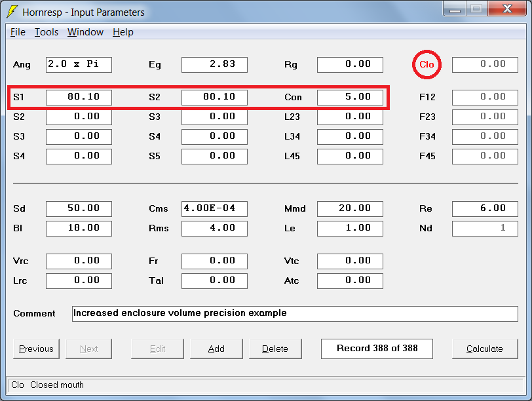Select the Rms field showing 4.00
Viewport: 532px width, 401px height.
coord(214,228)
